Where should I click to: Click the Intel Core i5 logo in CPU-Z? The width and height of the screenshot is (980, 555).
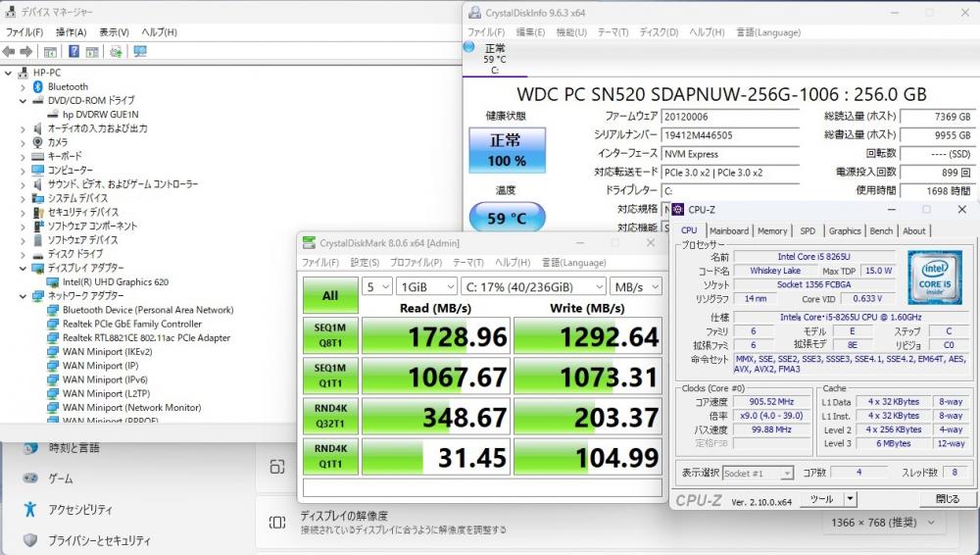click(934, 277)
